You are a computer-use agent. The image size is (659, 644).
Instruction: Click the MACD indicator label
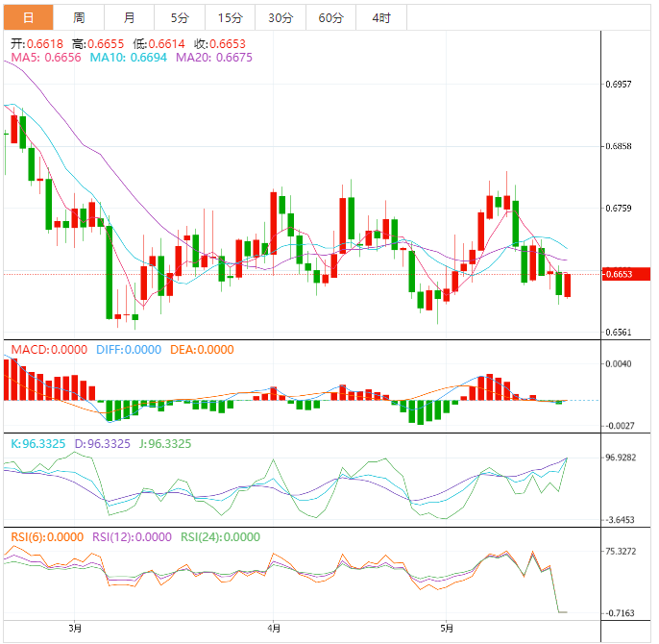click(48, 349)
